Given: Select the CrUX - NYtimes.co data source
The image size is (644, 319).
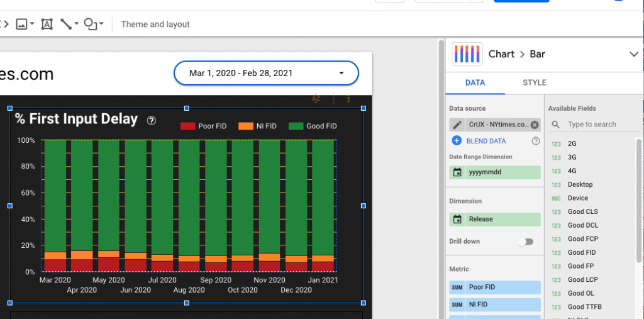Looking at the screenshot, I should tap(498, 125).
